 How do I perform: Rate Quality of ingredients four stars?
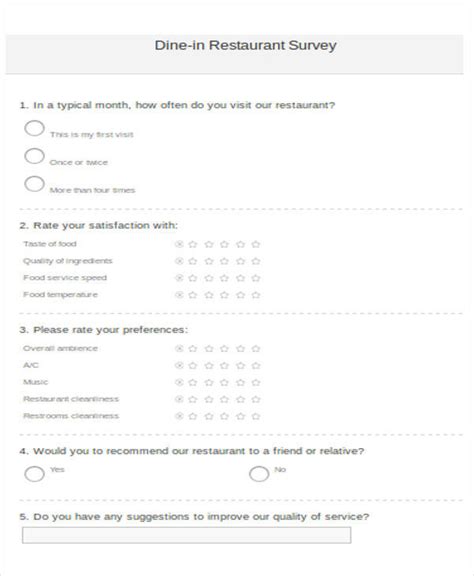[x=241, y=261]
